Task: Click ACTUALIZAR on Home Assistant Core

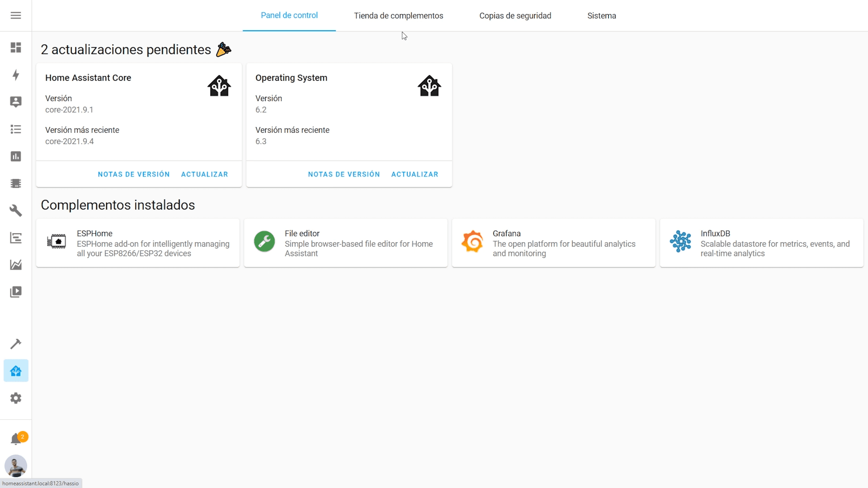Action: coord(204,174)
